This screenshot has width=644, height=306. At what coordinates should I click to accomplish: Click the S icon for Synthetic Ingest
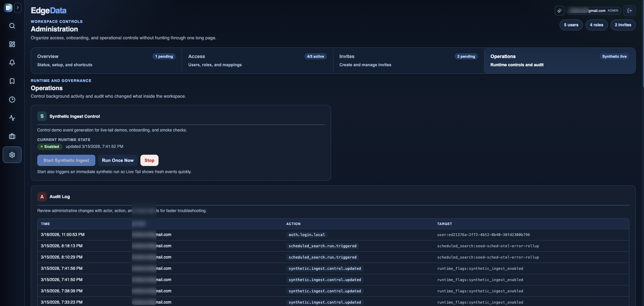point(42,116)
